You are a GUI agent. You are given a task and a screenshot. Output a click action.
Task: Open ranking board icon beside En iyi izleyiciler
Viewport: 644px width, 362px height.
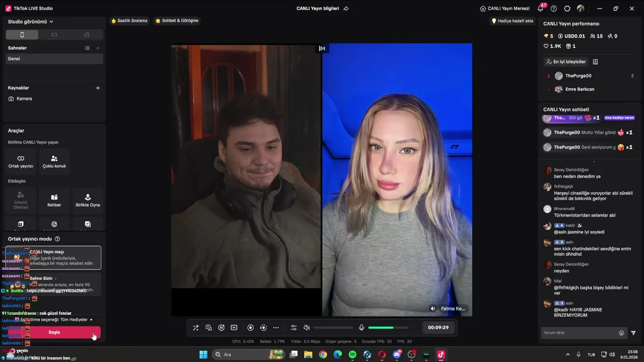click(x=595, y=62)
